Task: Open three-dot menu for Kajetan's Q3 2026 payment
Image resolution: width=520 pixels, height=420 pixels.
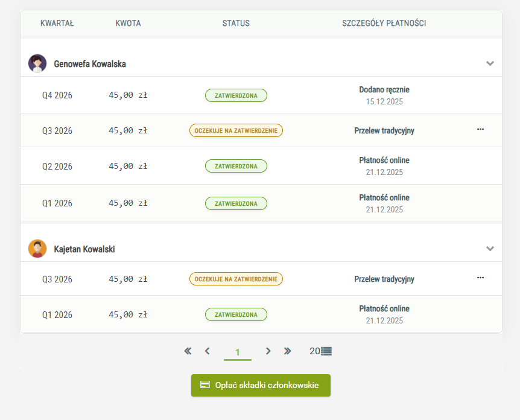Action: point(480,278)
